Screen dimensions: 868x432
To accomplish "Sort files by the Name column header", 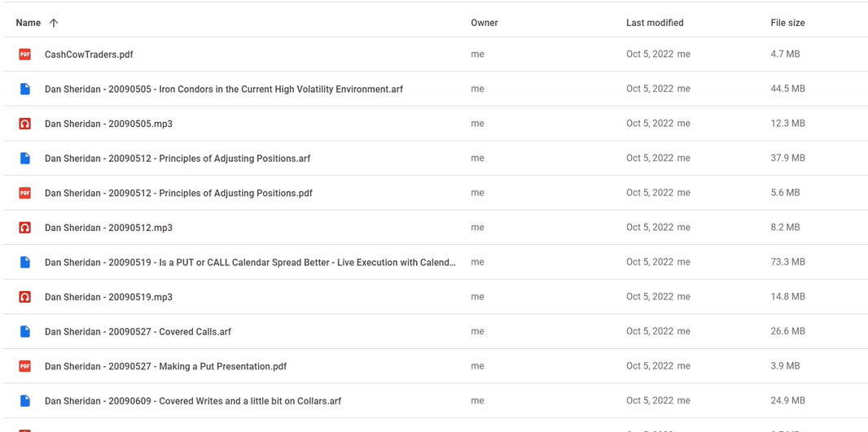I will [x=28, y=23].
